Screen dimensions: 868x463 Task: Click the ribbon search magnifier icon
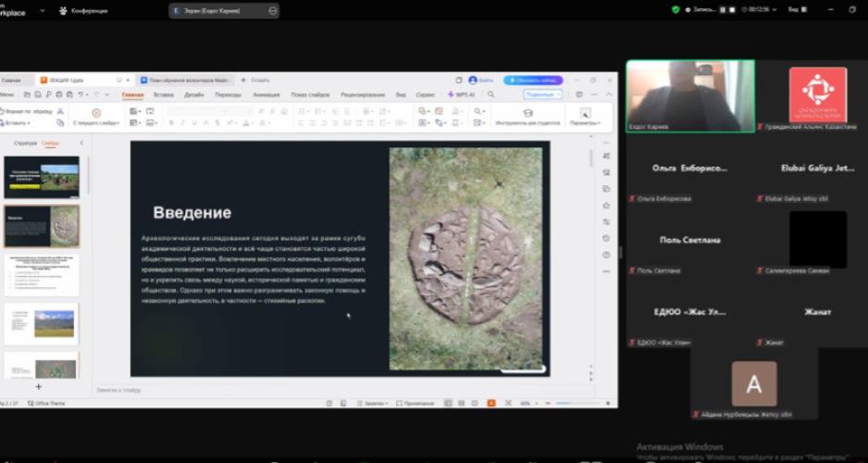click(490, 94)
